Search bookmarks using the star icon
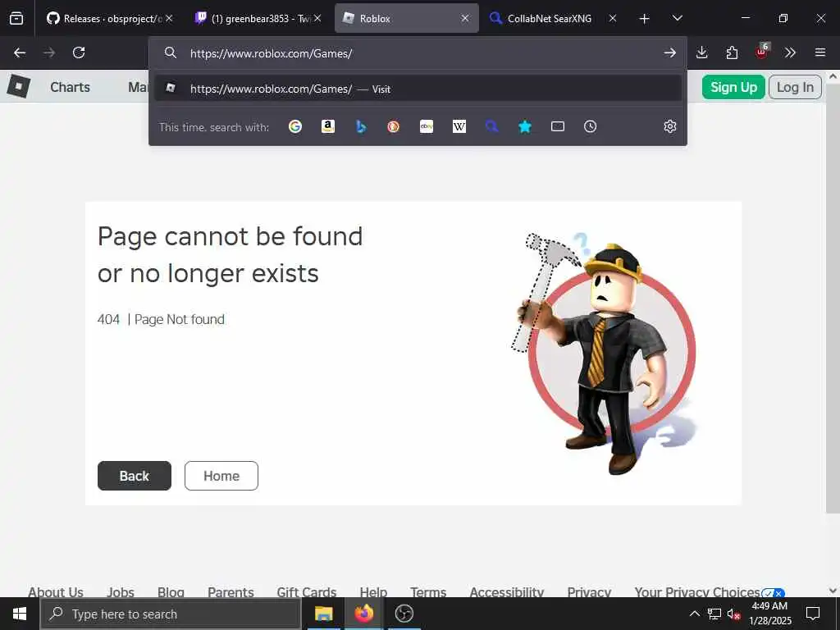The image size is (840, 630). click(525, 126)
